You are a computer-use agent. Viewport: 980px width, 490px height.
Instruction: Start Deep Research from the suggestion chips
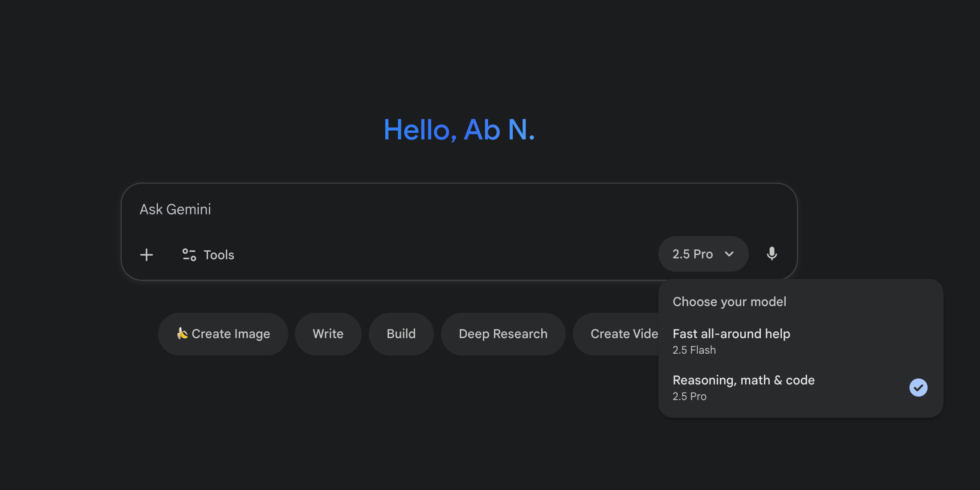503,334
